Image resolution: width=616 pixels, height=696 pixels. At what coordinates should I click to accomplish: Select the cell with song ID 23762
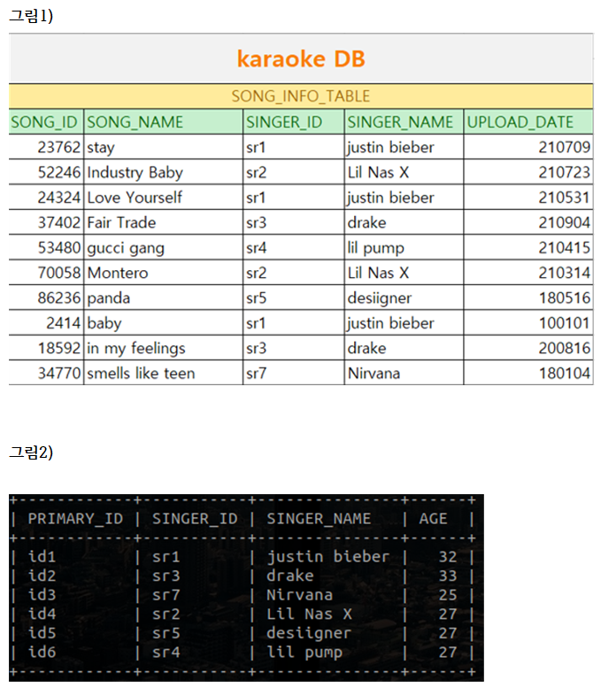(46, 147)
